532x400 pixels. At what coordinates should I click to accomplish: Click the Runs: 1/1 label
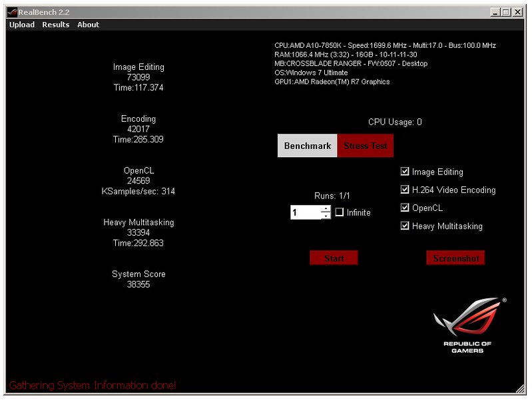332,196
